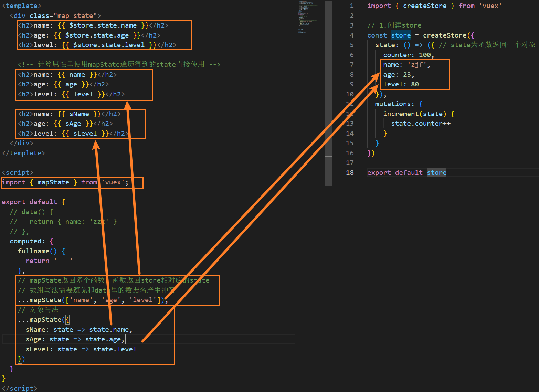Click '{{ level }}' template interpolation
The image size is (539, 392).
pyautogui.click(x=83, y=94)
